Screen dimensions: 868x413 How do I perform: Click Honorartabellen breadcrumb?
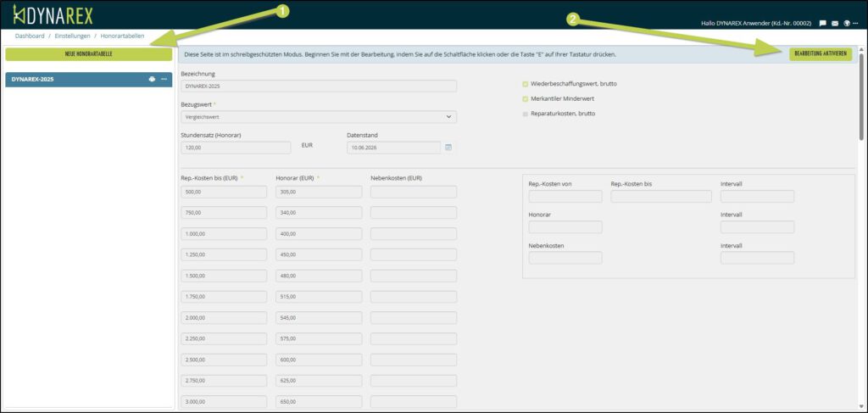point(122,36)
